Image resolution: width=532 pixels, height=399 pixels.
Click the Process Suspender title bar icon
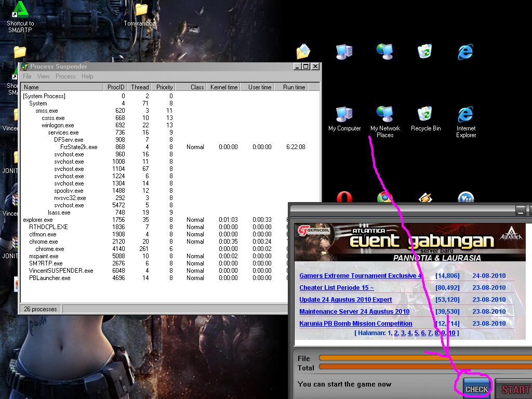click(x=25, y=66)
